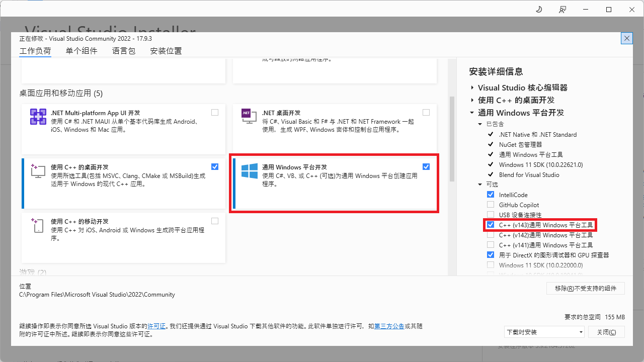644x362 pixels.
Task: Click the 关闭(C) button
Action: (x=606, y=332)
